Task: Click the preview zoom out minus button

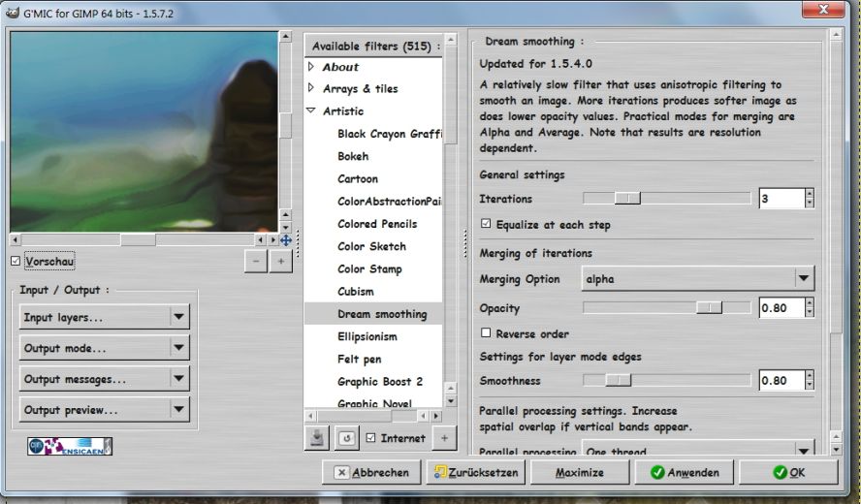Action: tap(256, 262)
